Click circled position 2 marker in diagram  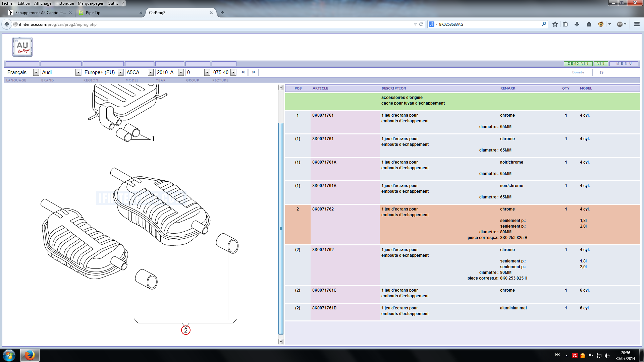coord(185,330)
